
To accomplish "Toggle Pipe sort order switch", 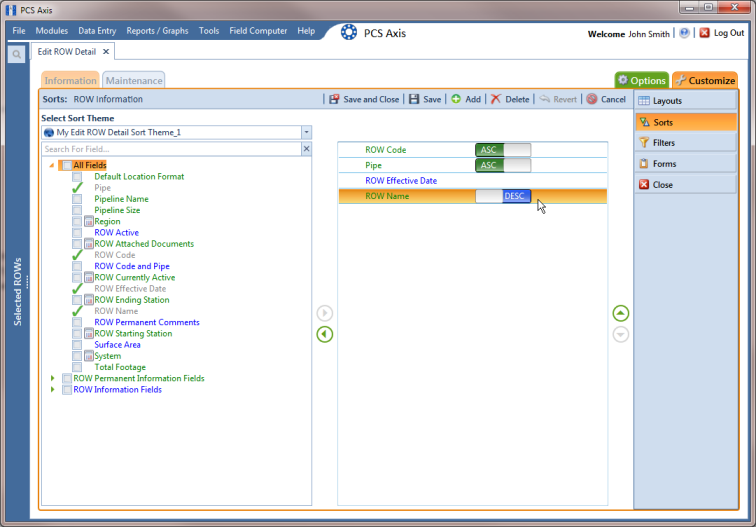I will point(503,165).
